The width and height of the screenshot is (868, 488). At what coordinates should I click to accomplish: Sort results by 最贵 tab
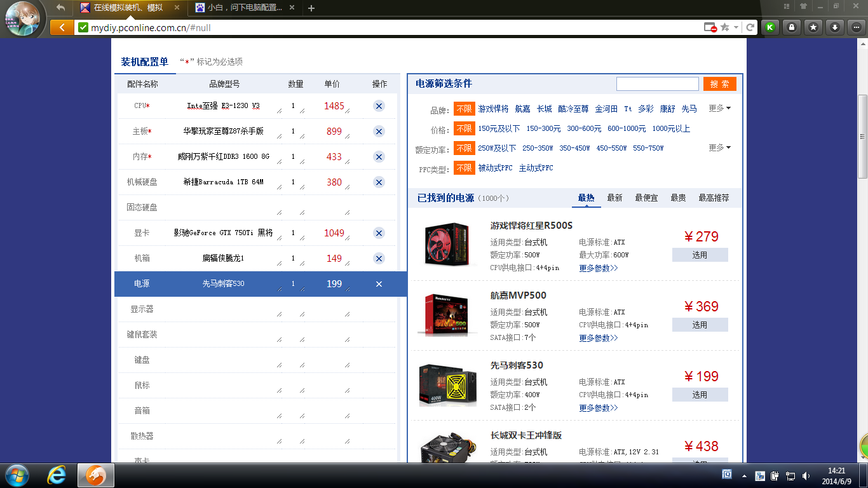[x=678, y=198]
